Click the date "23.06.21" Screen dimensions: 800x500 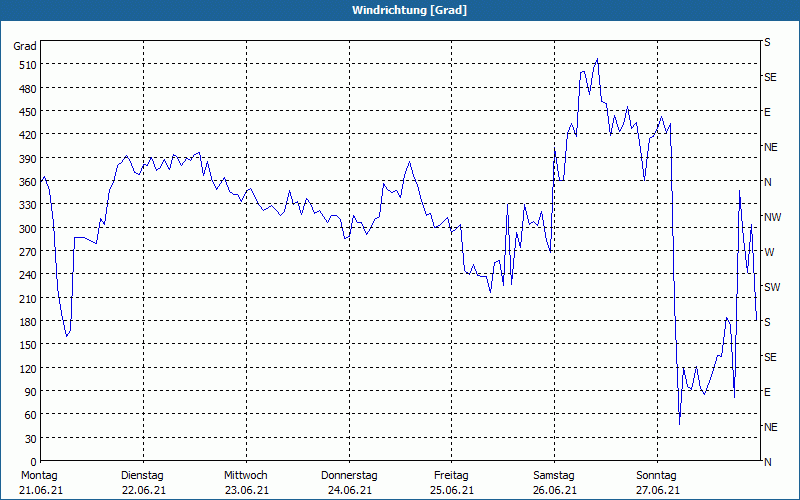coord(246,490)
